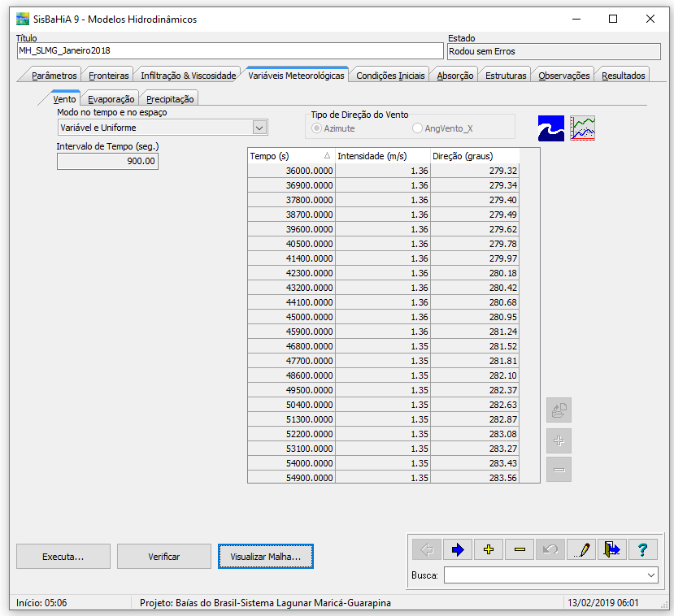Image resolution: width=674 pixels, height=616 pixels.
Task: Select the direction cell 279.34
Action: (475, 185)
